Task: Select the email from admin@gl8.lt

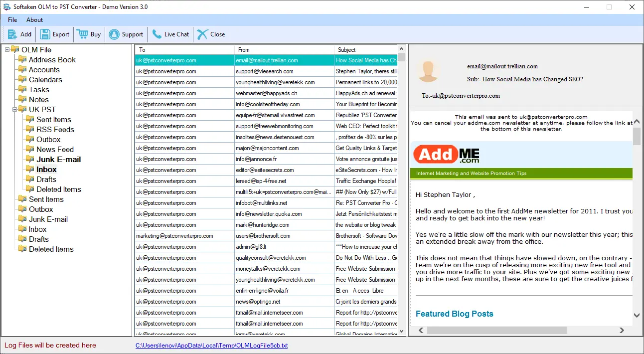Action: (266, 247)
